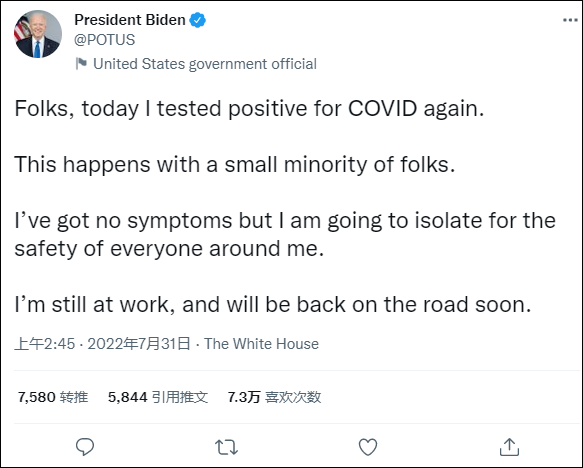The height and width of the screenshot is (468, 583).
Task: View the 5,844 quote tweets
Action: point(158,397)
